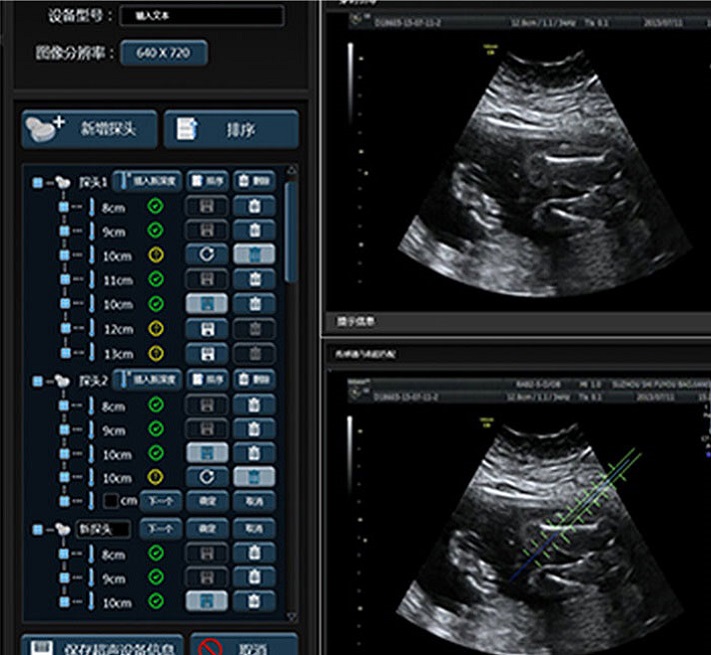
Task: Click the yellow status icon in the 13cm row
Action: tap(155, 352)
